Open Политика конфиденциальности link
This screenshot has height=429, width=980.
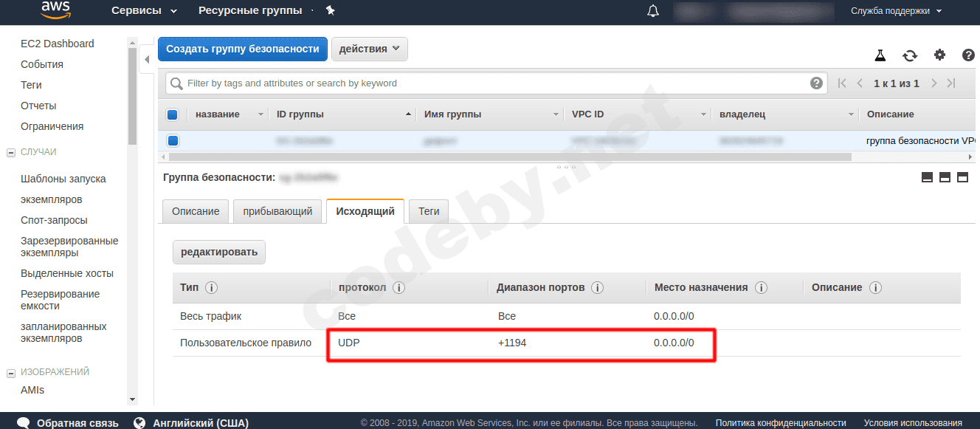781,423
